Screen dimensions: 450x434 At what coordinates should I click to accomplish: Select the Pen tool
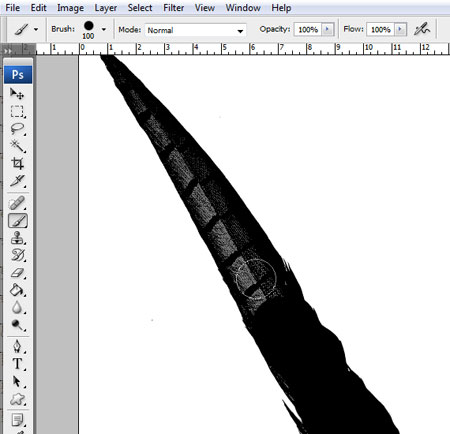pos(18,346)
